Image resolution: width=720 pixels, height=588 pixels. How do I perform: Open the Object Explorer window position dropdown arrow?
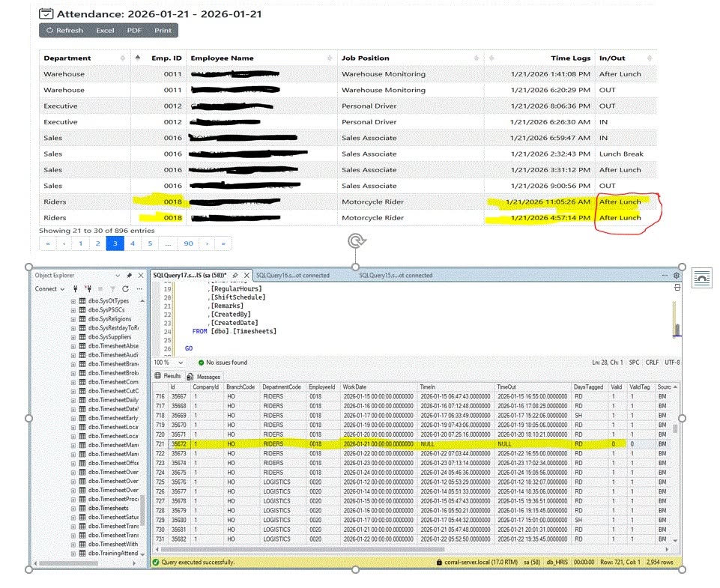(x=118, y=276)
